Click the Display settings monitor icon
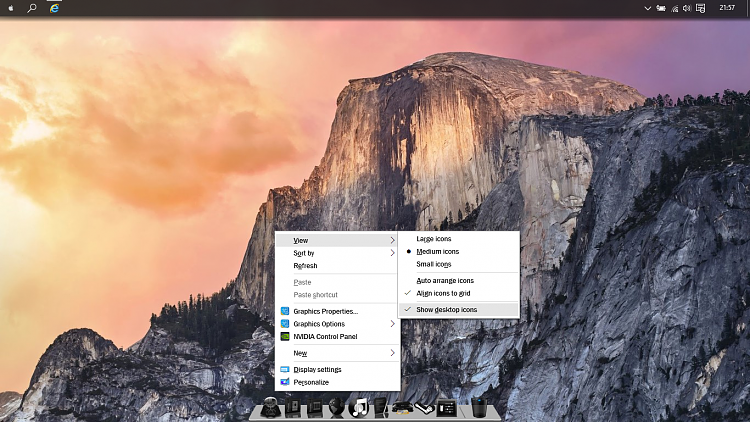 coord(285,369)
